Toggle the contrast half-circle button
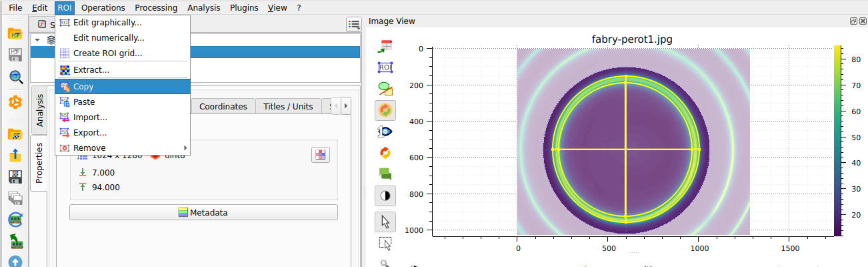This screenshot has height=267, width=868. (x=385, y=196)
